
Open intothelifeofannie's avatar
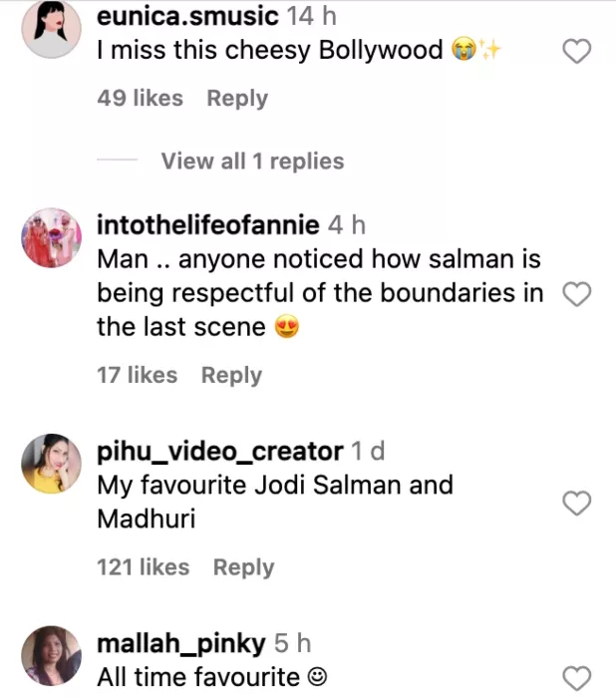[51, 239]
